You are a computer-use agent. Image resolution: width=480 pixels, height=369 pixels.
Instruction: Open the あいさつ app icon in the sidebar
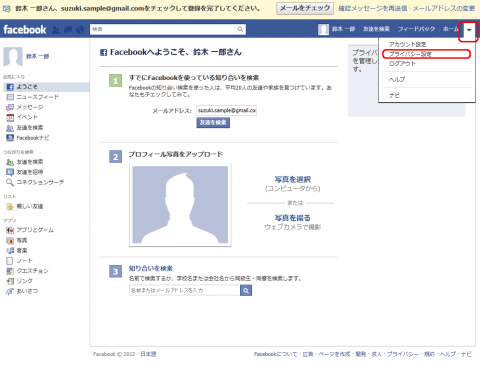(x=10, y=291)
